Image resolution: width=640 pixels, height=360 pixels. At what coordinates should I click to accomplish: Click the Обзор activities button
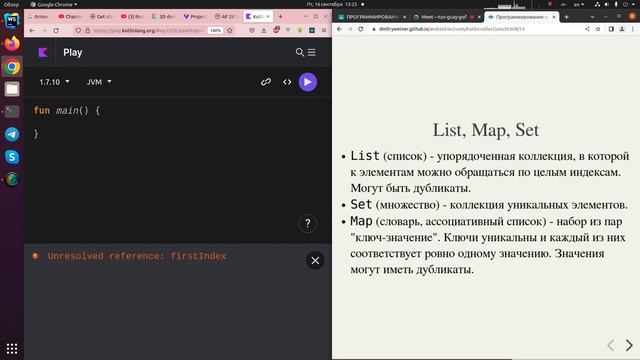click(x=11, y=4)
